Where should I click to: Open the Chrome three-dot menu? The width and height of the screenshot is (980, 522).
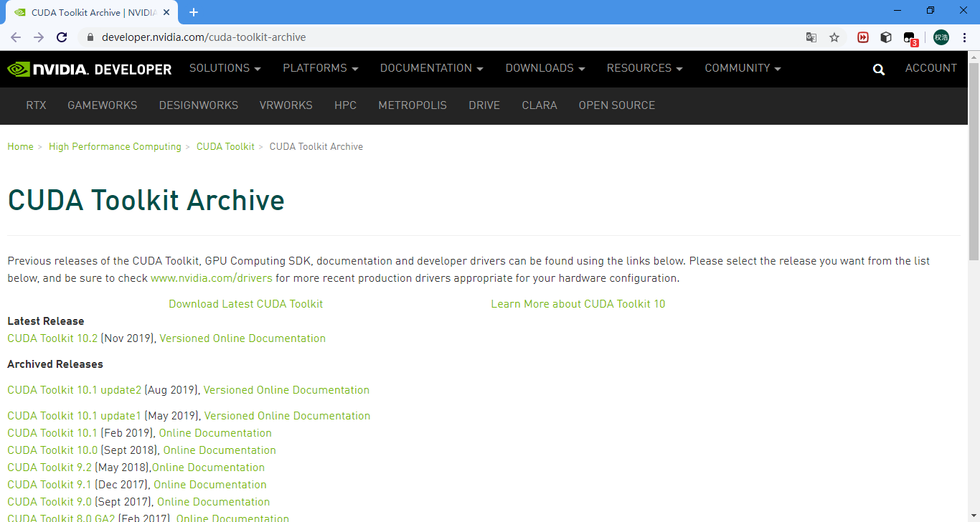(964, 37)
